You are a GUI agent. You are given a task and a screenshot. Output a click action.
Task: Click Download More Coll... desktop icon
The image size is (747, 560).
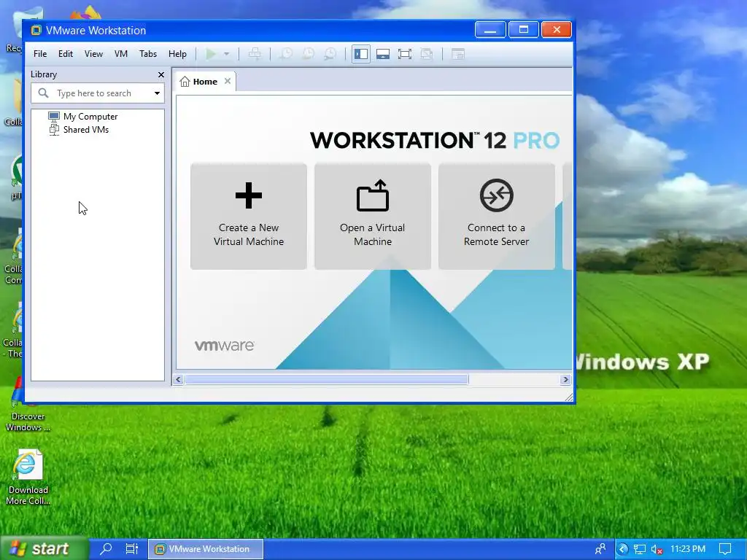tap(28, 477)
